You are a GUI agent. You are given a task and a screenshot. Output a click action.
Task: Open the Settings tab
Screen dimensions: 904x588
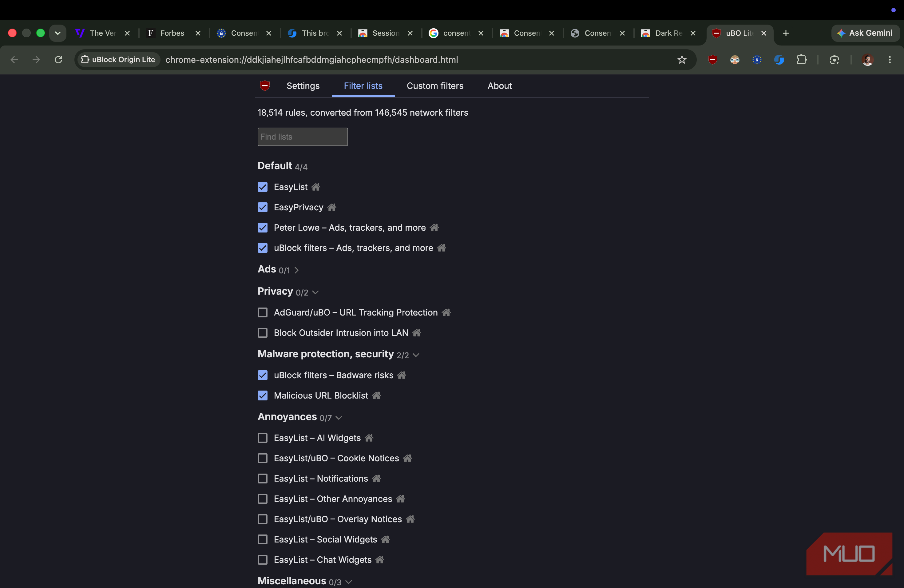click(x=303, y=86)
